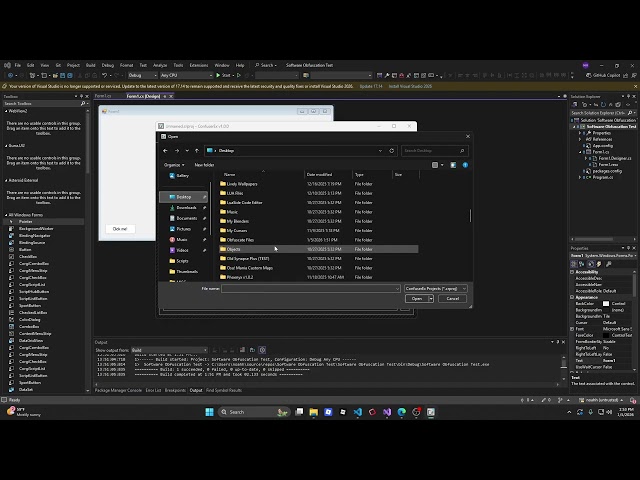Open Property Pages wrench icon
The width and height of the screenshot is (640, 480).
click(x=609, y=264)
